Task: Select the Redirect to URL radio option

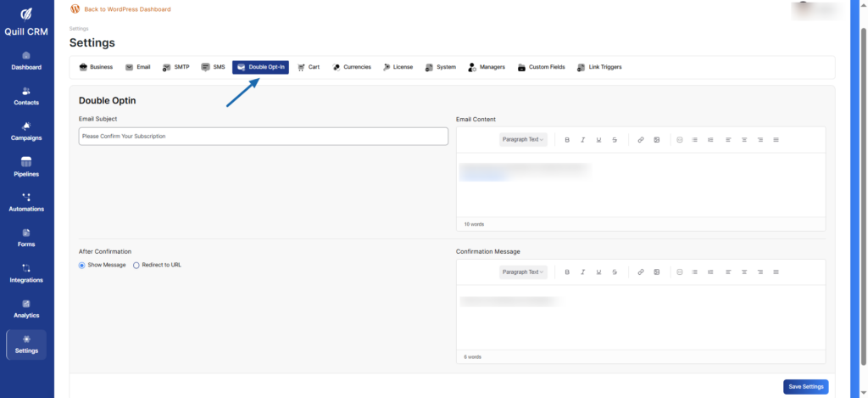Action: (136, 265)
